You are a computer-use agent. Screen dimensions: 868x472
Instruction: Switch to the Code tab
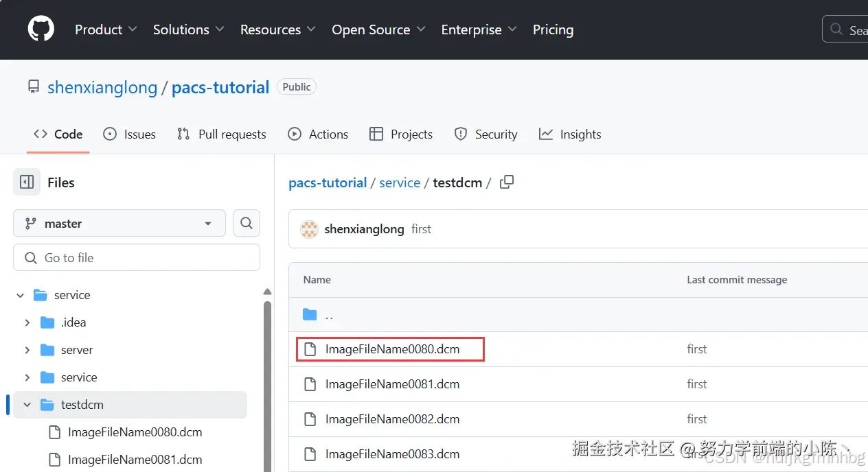click(x=58, y=134)
